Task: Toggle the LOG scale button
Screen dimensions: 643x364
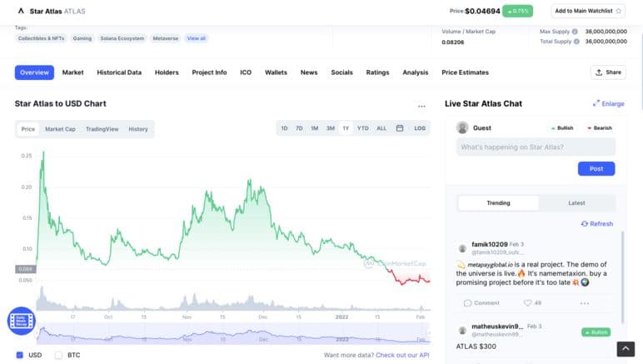Action: (420, 128)
